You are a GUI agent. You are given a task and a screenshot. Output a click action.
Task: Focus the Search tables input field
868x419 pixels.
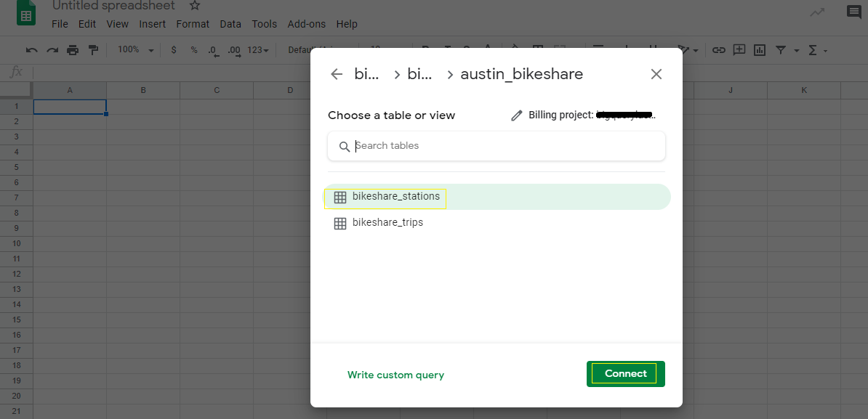pos(496,146)
